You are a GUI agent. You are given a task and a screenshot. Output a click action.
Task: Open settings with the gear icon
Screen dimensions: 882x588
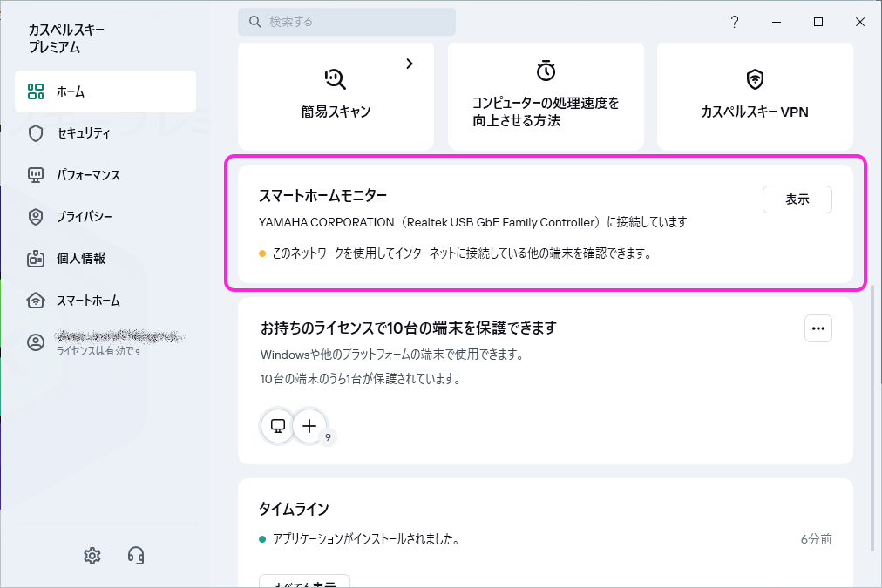pos(92,556)
